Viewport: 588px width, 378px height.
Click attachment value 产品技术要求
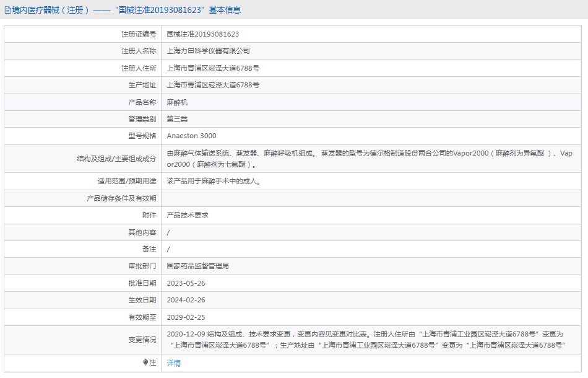coord(188,216)
